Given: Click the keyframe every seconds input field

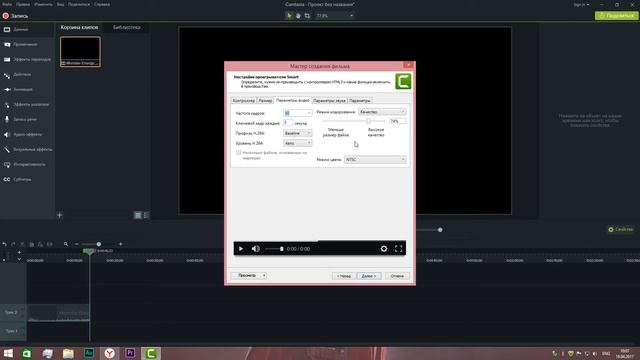Looking at the screenshot, I should point(288,123).
